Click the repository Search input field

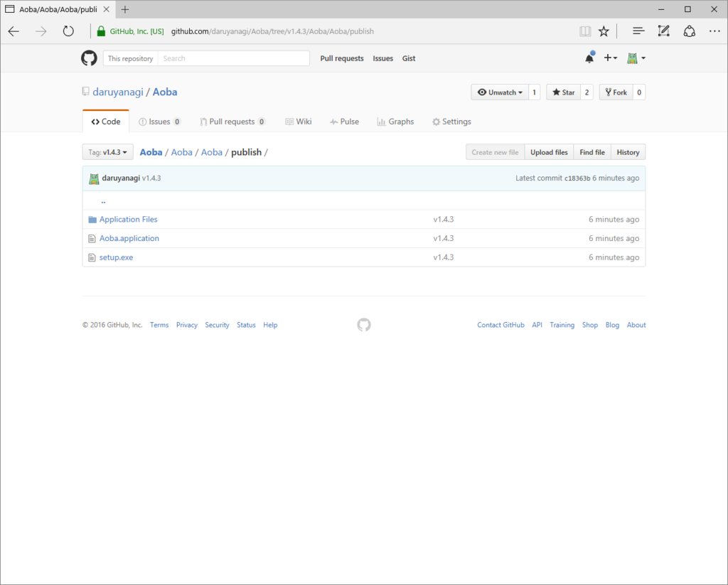click(x=233, y=58)
